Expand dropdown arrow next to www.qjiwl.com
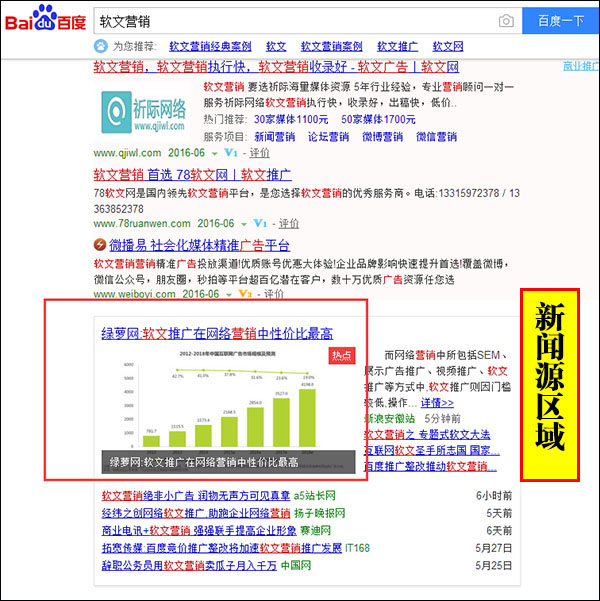This screenshot has width=600, height=601. click(x=215, y=154)
